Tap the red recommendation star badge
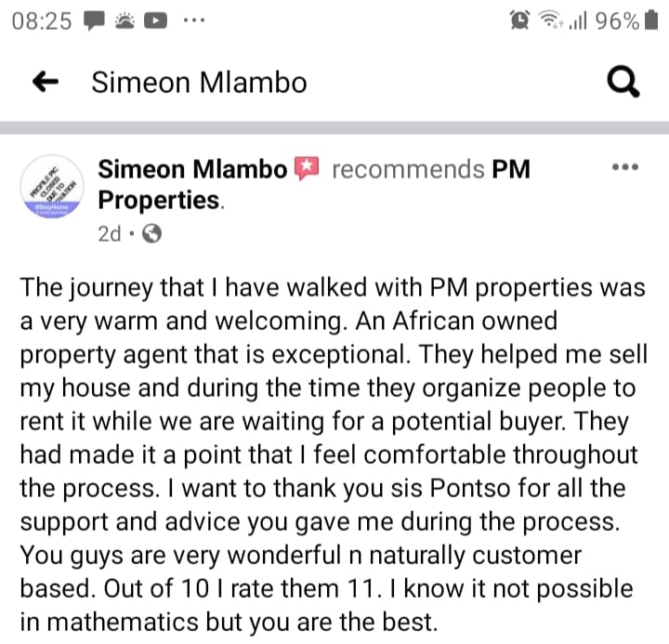Screen dimensions: 669x644 307,168
